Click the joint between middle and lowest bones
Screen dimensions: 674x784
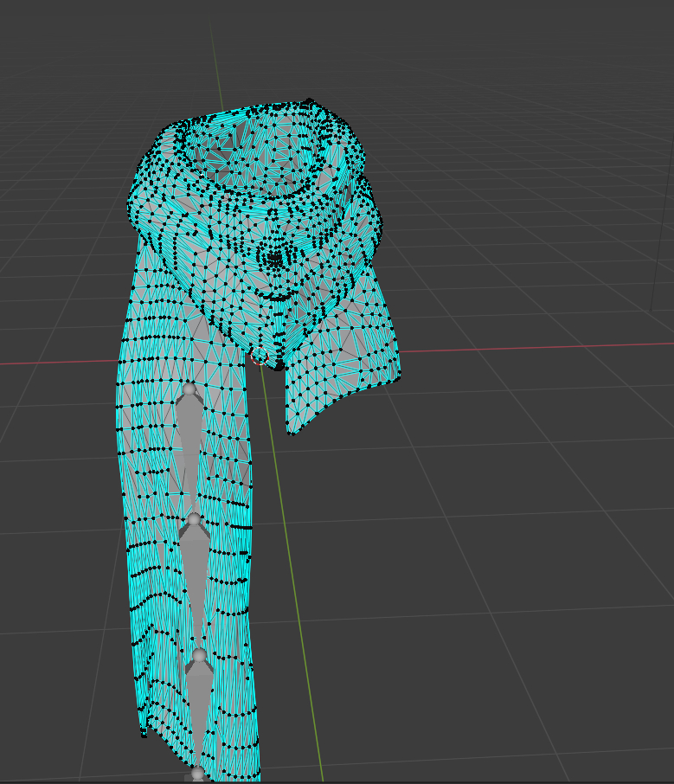pos(199,657)
